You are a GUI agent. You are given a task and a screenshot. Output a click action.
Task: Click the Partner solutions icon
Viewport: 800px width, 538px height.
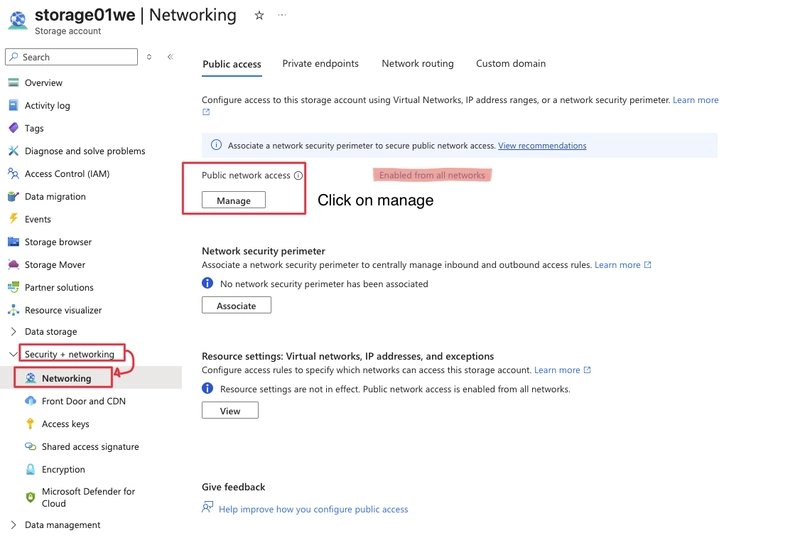click(x=14, y=287)
